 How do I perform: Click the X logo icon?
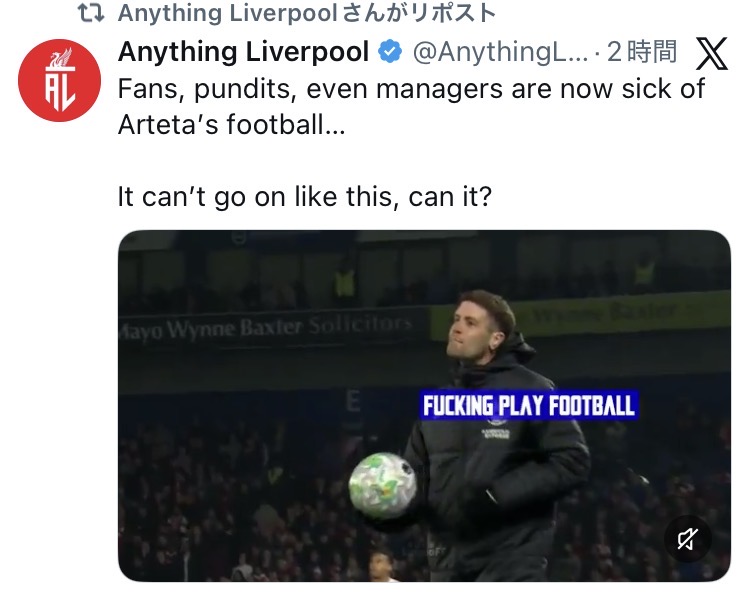pyautogui.click(x=711, y=52)
